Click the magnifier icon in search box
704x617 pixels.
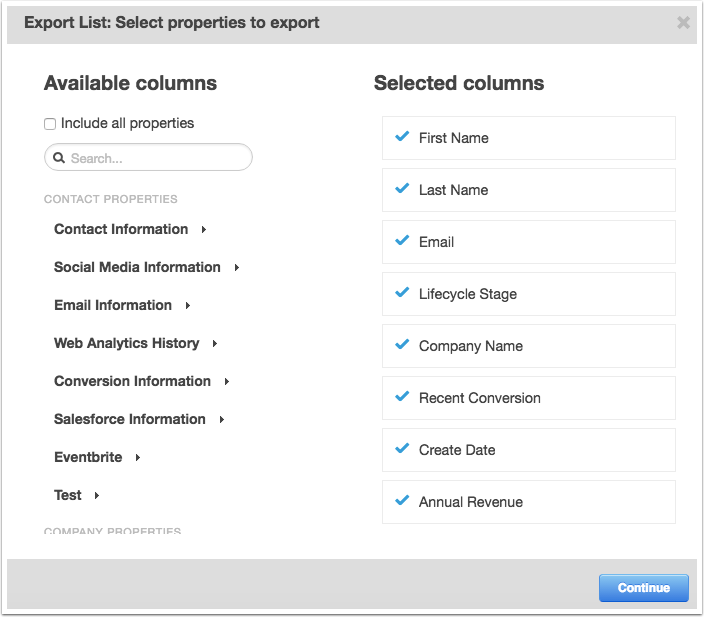click(59, 158)
